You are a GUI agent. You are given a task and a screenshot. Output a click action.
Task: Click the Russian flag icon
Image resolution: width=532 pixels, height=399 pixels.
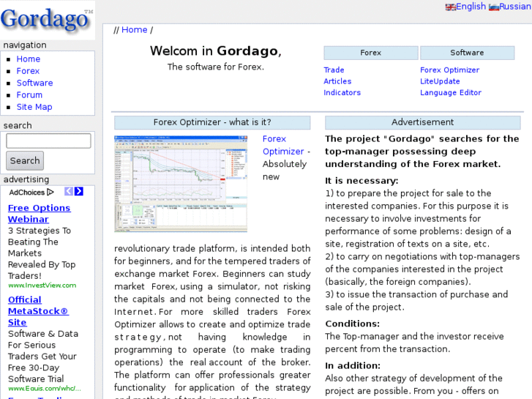click(494, 7)
